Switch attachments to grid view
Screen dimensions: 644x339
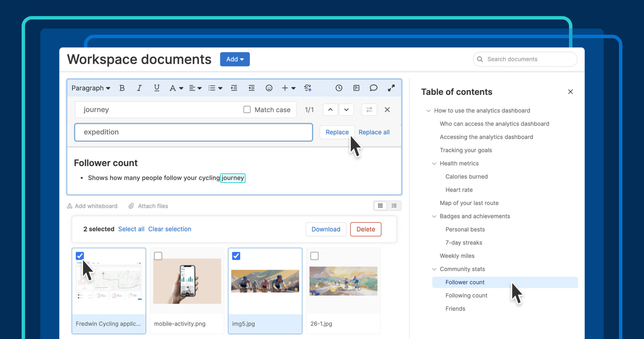point(380,206)
